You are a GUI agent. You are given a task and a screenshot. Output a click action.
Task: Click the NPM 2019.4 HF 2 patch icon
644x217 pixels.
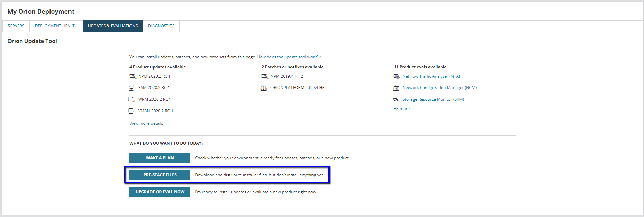tap(264, 76)
